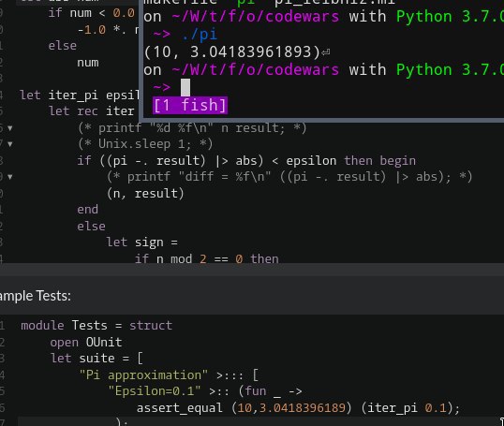This screenshot has width=504, height=426.
Task: Click "Python 3.7" label in second prompt line
Action: click(450, 69)
